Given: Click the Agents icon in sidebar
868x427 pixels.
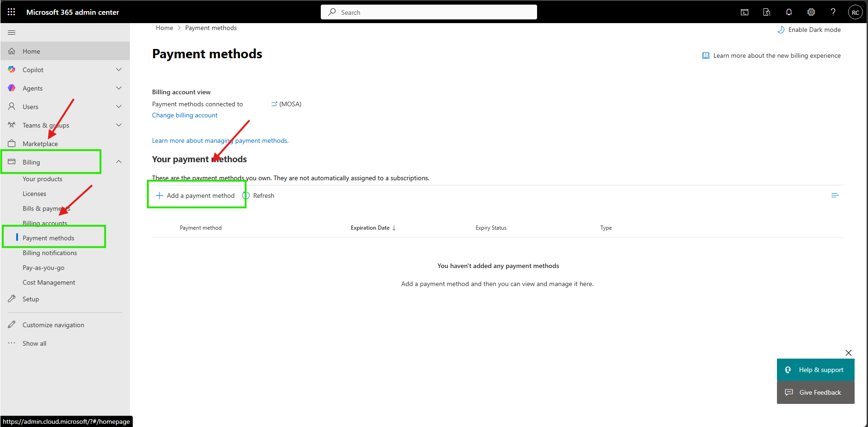Looking at the screenshot, I should point(12,88).
